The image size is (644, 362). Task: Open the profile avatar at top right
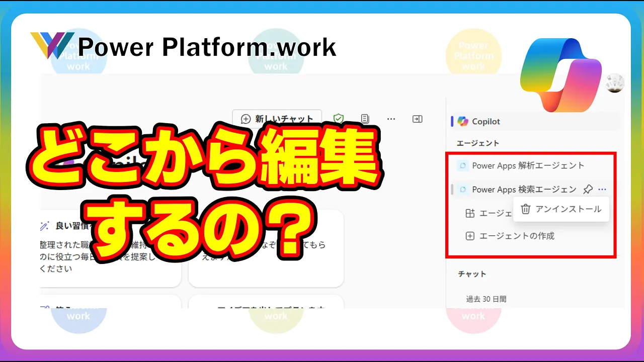pos(615,83)
